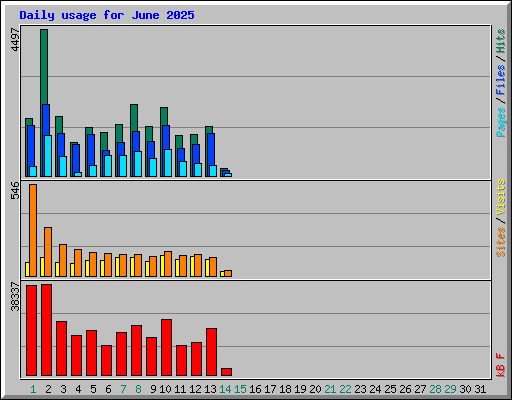This screenshot has width=512, height=400.
Task: Select day label 6 on x-axis
Action: coord(108,389)
